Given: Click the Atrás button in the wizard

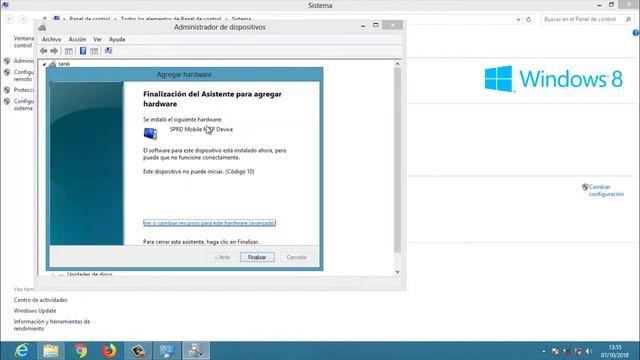Looking at the screenshot, I should click(x=222, y=257).
